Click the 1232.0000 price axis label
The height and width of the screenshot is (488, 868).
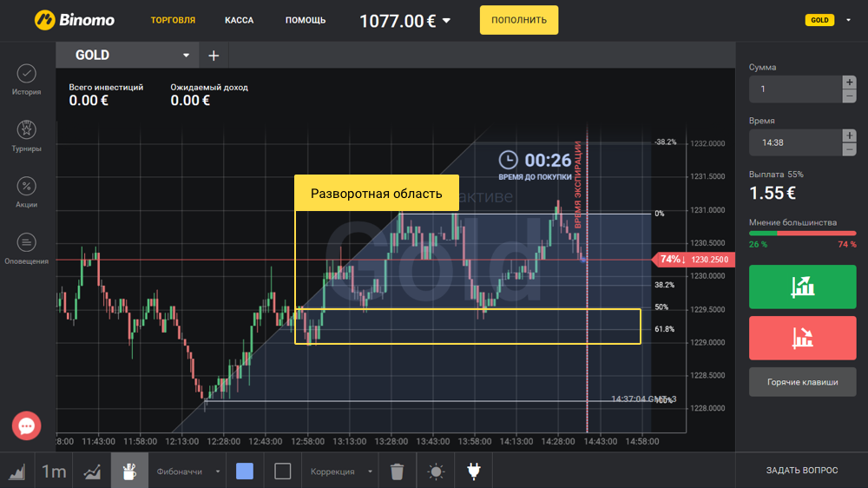tap(707, 143)
